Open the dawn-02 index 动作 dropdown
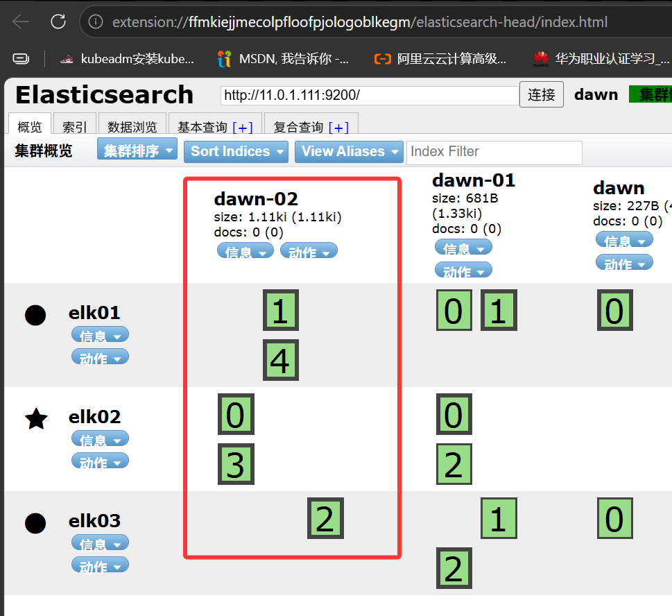 pyautogui.click(x=309, y=251)
